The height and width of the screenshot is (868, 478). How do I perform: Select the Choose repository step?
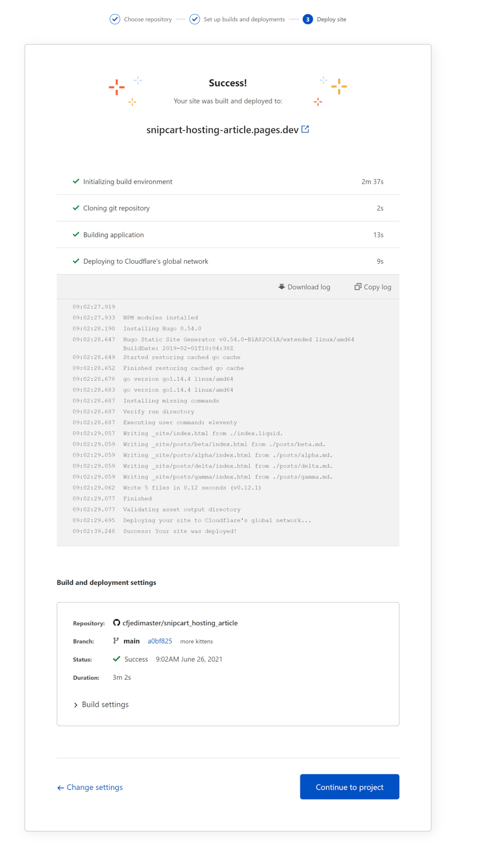[141, 19]
